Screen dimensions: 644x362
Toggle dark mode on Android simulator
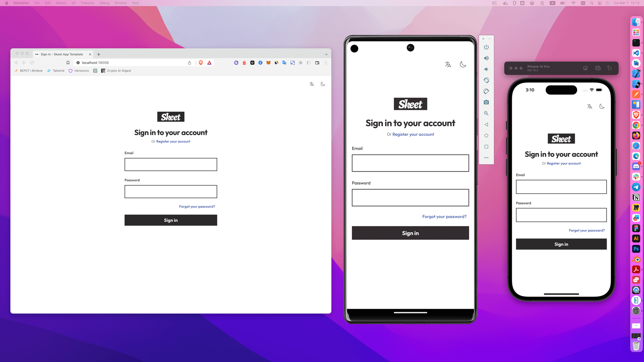tap(463, 64)
